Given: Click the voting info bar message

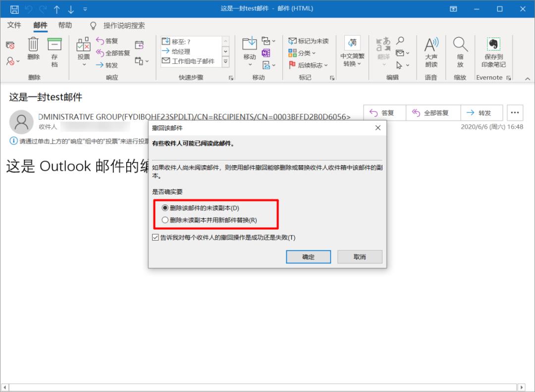Looking at the screenshot, I should (x=79, y=141).
